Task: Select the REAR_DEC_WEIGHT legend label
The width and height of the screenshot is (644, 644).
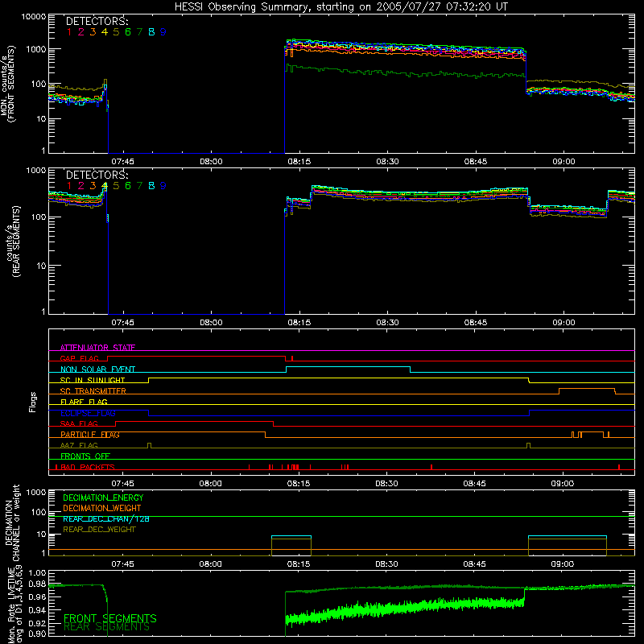Action: click(x=99, y=530)
